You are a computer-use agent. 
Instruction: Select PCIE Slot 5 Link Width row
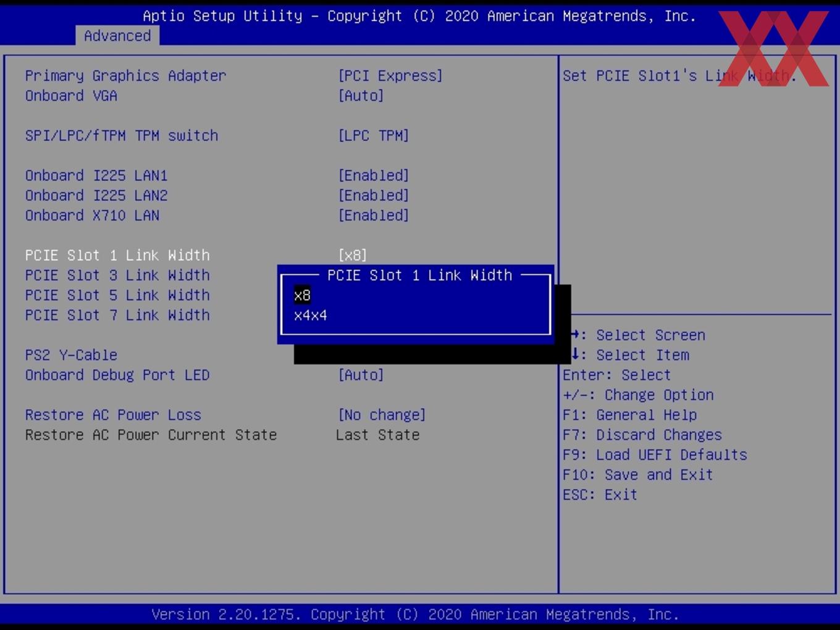pos(117,295)
